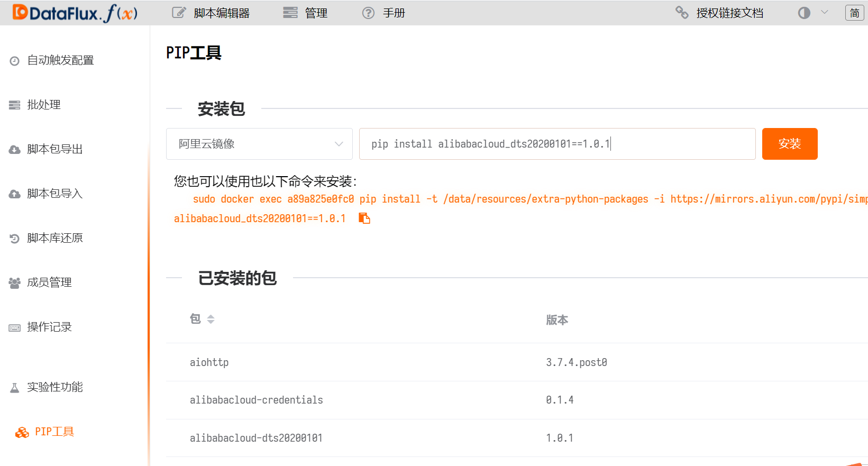Click the script editor pencil icon
Screen dimensions: 868x466
tap(179, 13)
